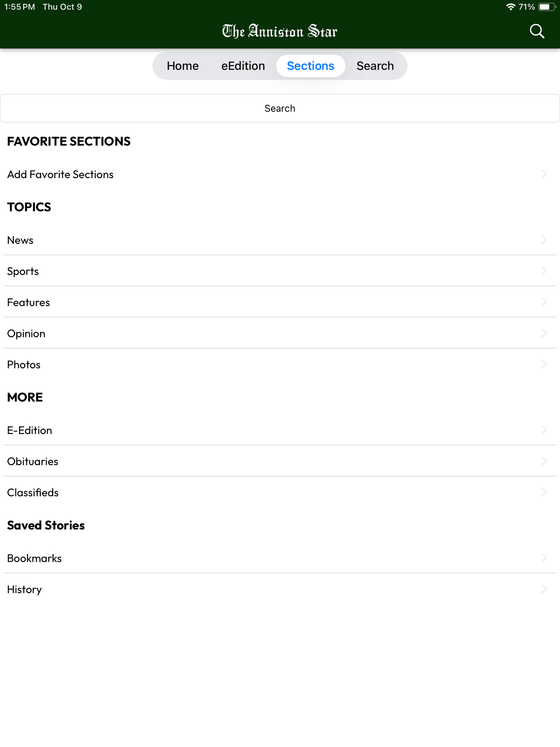Open Classifieds
The height and width of the screenshot is (747, 560).
tap(280, 492)
